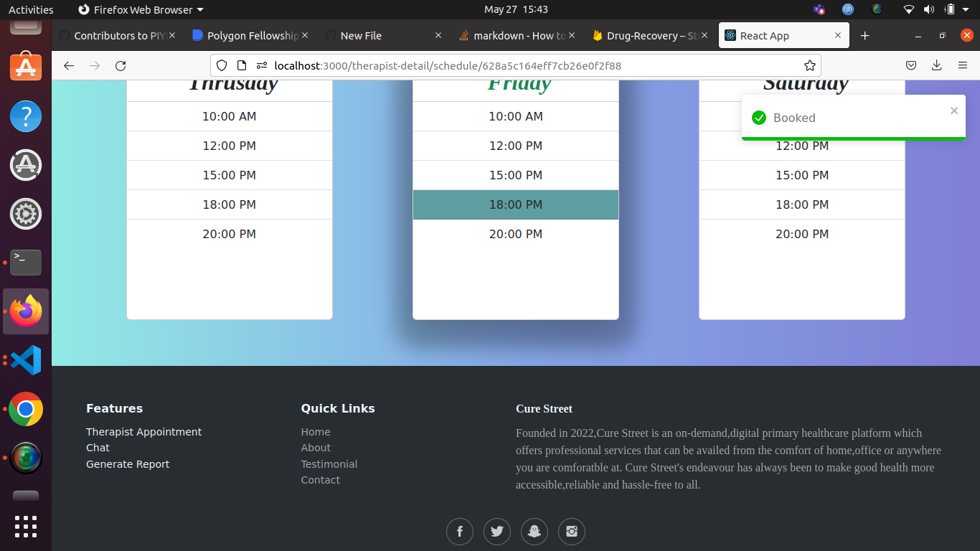Open Therapist Appointment feature link
This screenshot has width=980, height=551.
click(x=144, y=432)
